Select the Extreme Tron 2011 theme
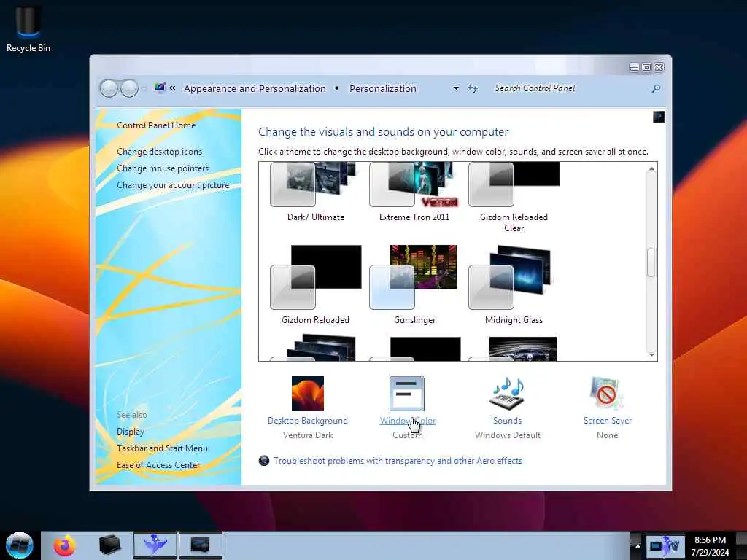Image resolution: width=747 pixels, height=560 pixels. 414,192
